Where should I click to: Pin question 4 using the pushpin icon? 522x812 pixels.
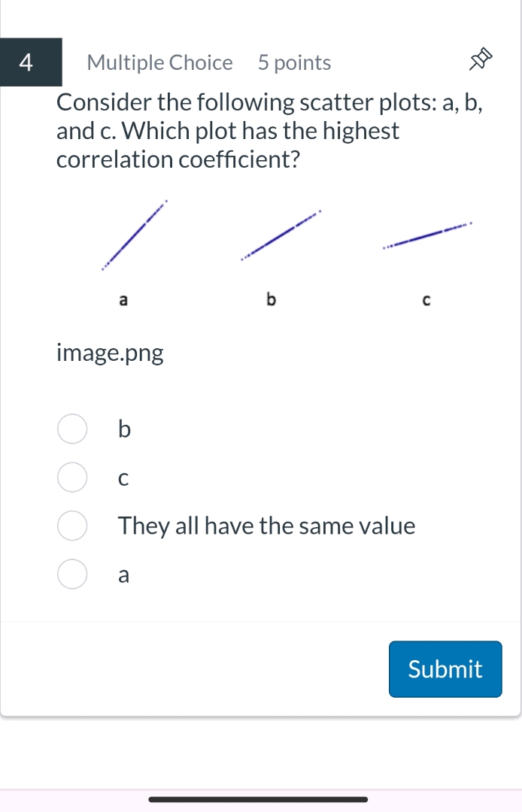[481, 59]
